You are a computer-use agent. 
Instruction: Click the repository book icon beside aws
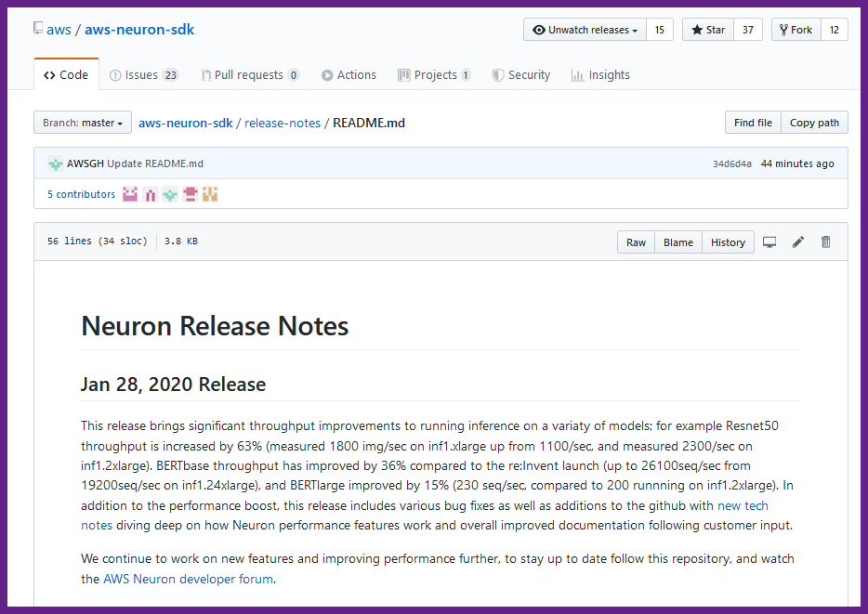pyautogui.click(x=38, y=28)
